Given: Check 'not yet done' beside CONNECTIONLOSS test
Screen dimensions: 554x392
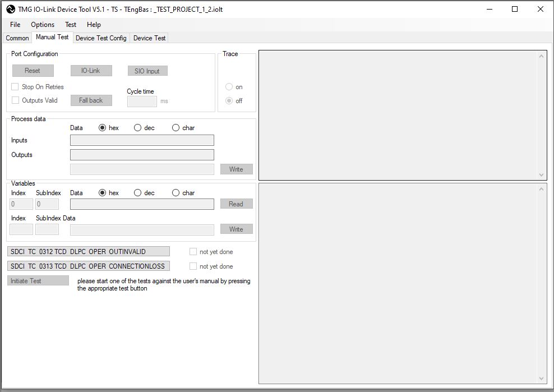Looking at the screenshot, I should click(193, 266).
